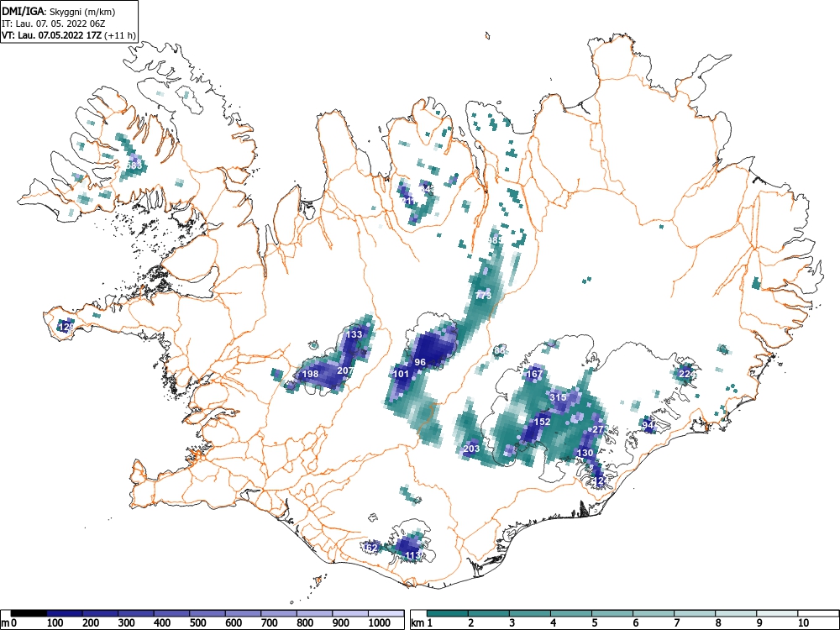Viewport: 840px width, 630px height.
Task: Click the '315' visibility value on the map
Action: pos(559,397)
